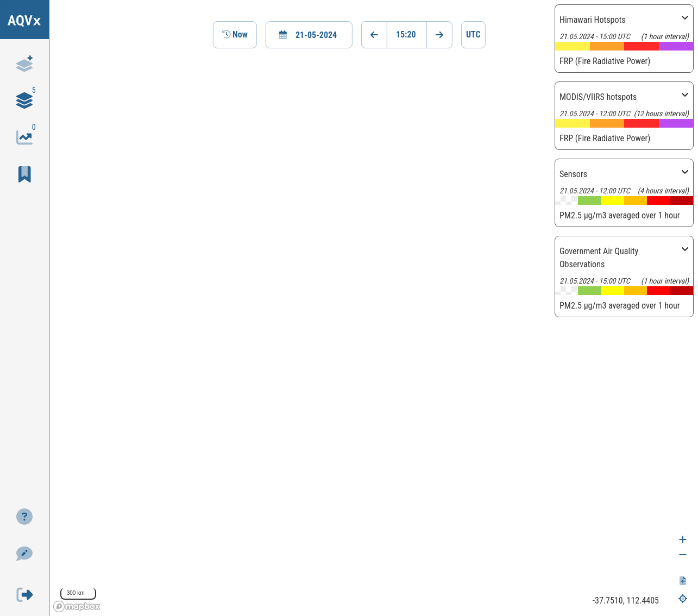698x616 pixels.
Task: Click the locate me crosshair icon
Action: click(683, 599)
